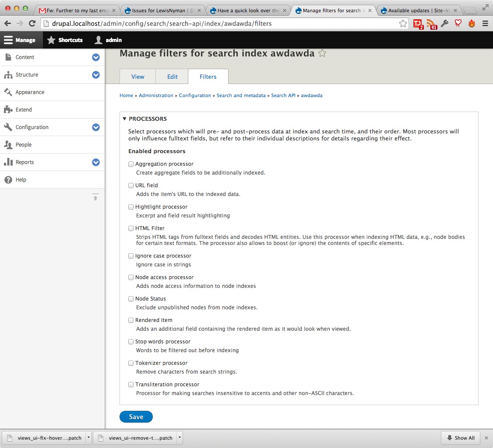Follow the Administration breadcrumb link
This screenshot has height=448, width=493.
coord(156,95)
